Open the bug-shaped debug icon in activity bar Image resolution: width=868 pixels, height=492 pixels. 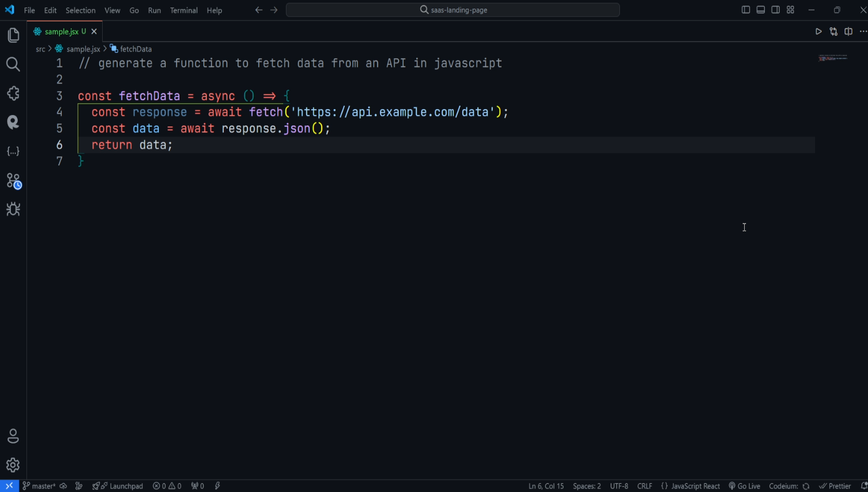pyautogui.click(x=13, y=209)
